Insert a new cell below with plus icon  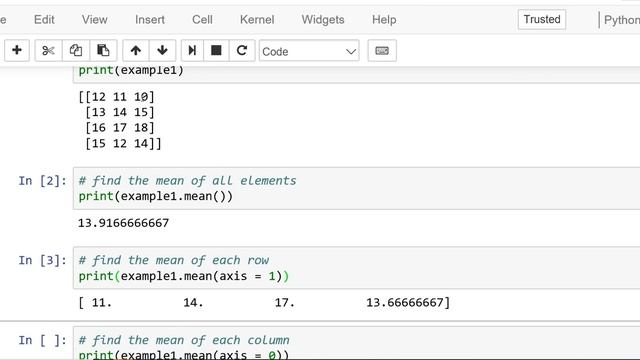coord(17,51)
